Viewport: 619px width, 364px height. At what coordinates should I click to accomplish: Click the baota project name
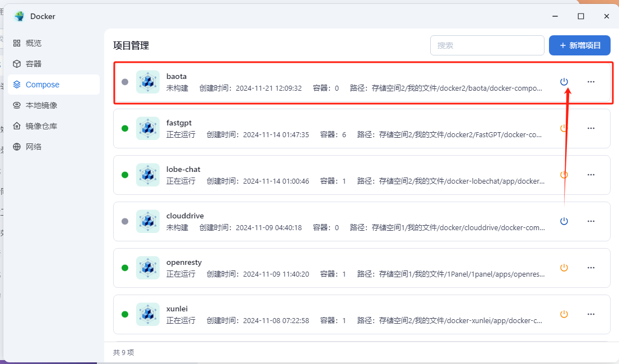click(176, 76)
